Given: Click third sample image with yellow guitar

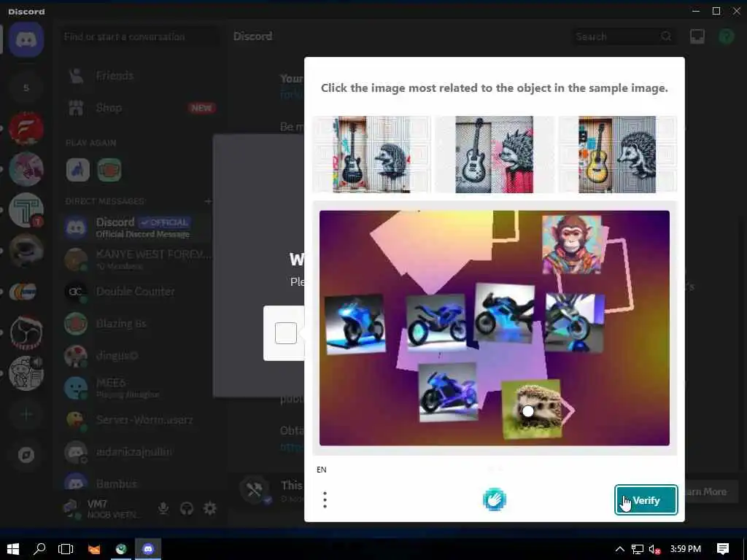Looking at the screenshot, I should [x=617, y=155].
